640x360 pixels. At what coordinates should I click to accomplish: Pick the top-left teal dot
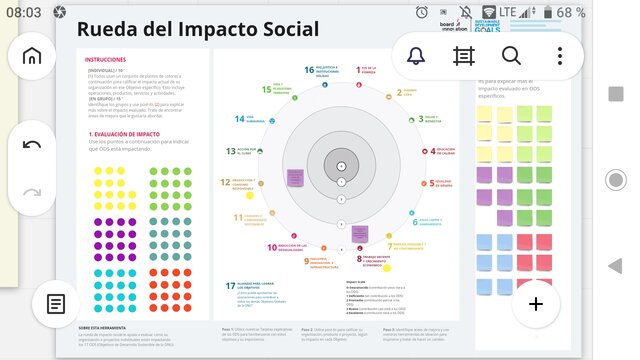point(153,222)
